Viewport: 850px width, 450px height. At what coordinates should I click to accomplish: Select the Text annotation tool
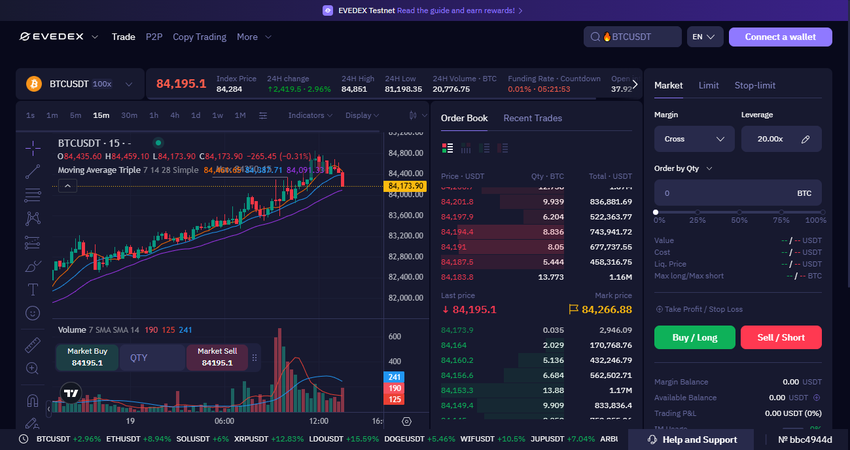click(33, 290)
